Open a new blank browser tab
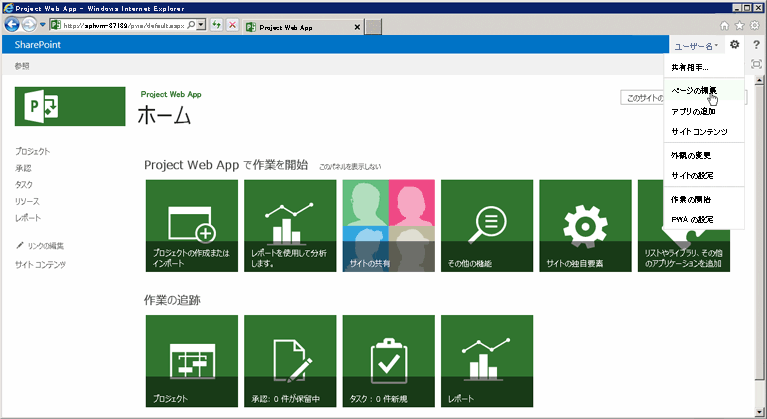 [374, 27]
